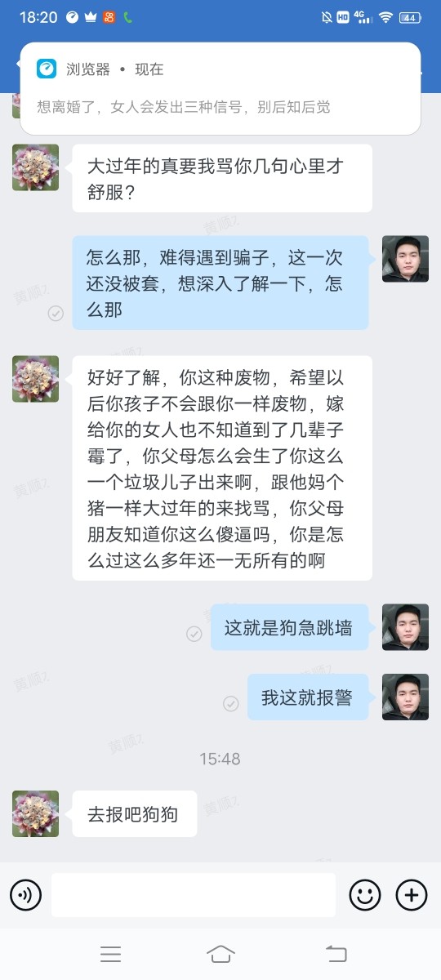Tap the read-status checkmark beside 我这就报警
Viewport: 441px width, 980px height.
point(231,704)
